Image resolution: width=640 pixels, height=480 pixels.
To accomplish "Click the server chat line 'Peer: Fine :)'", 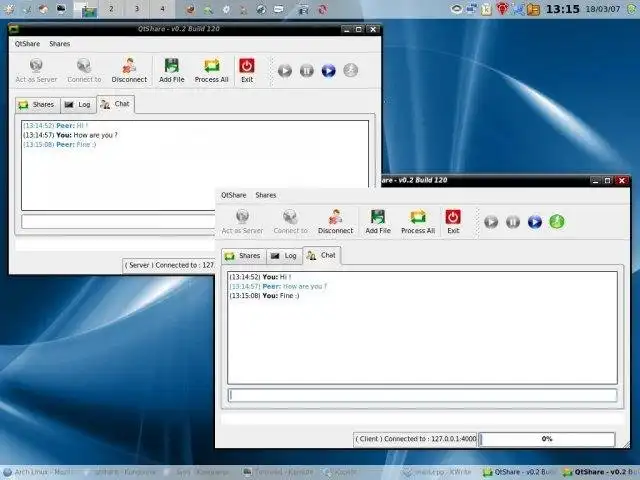I will 60,144.
